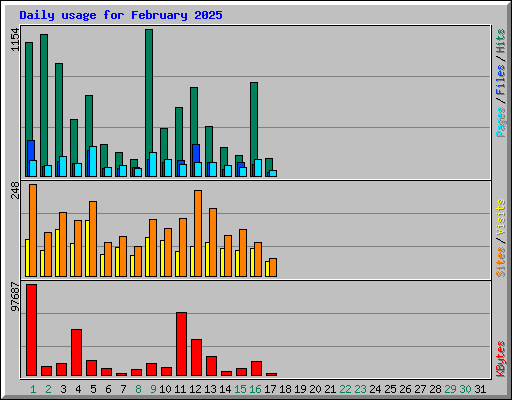Image resolution: width=512 pixels, height=400 pixels.
Task: Select the orange Sites legend label
Action: [501, 262]
